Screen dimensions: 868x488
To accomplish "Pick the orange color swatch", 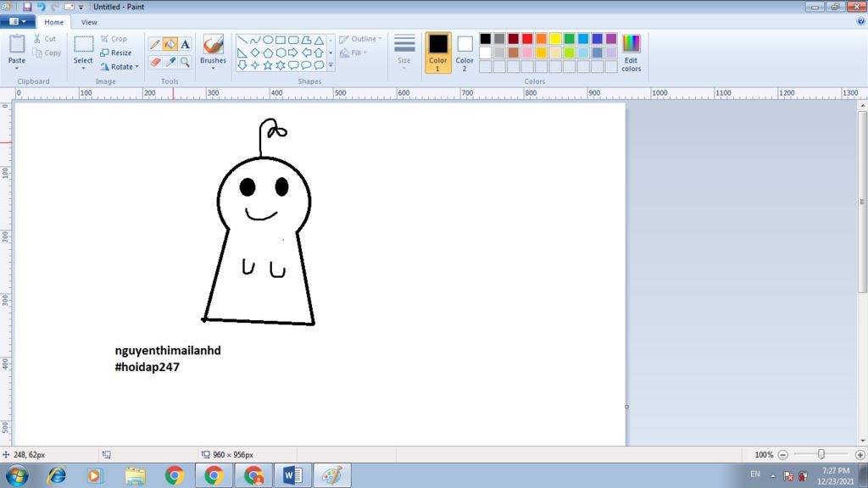I will coord(542,39).
